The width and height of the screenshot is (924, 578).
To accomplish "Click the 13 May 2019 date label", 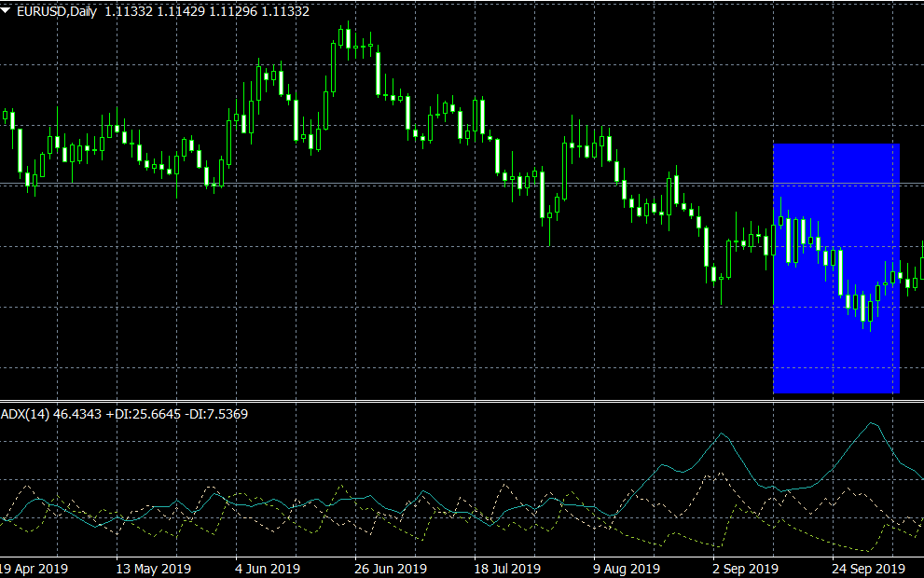I will point(153,568).
